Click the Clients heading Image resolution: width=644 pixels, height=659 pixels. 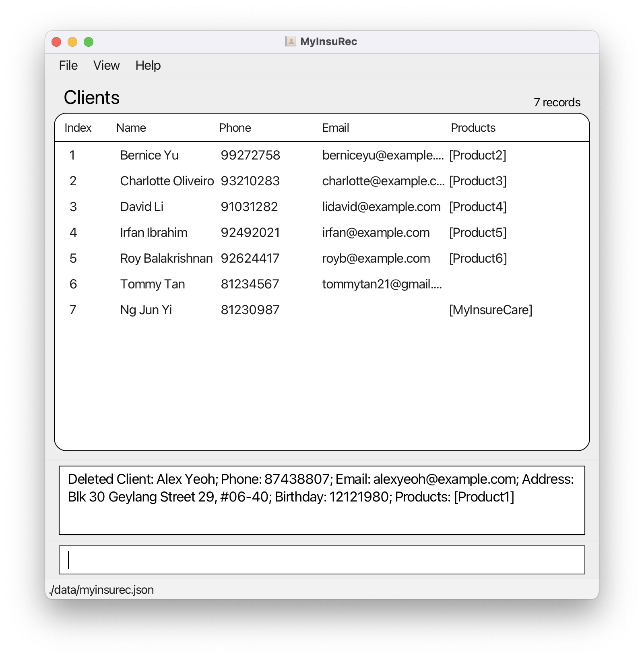92,97
